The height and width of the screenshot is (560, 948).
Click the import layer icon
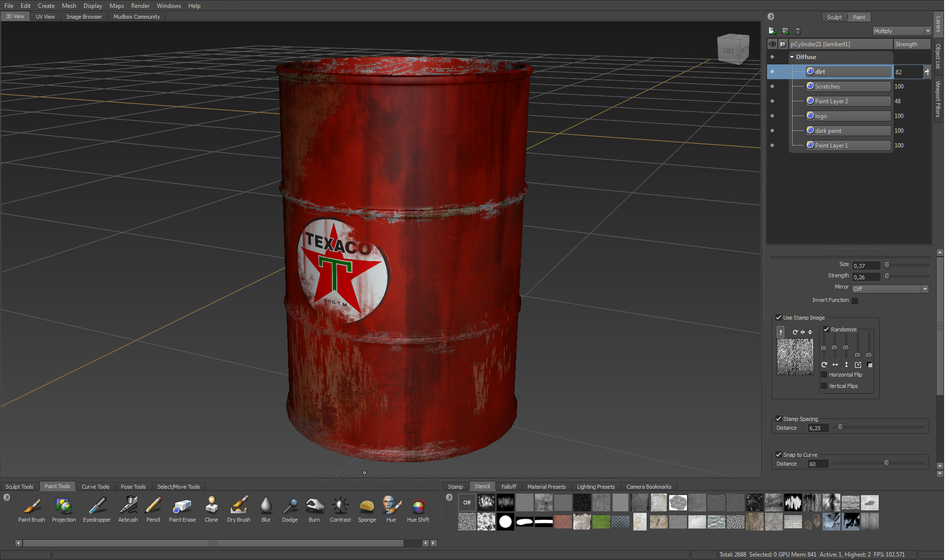(x=785, y=31)
